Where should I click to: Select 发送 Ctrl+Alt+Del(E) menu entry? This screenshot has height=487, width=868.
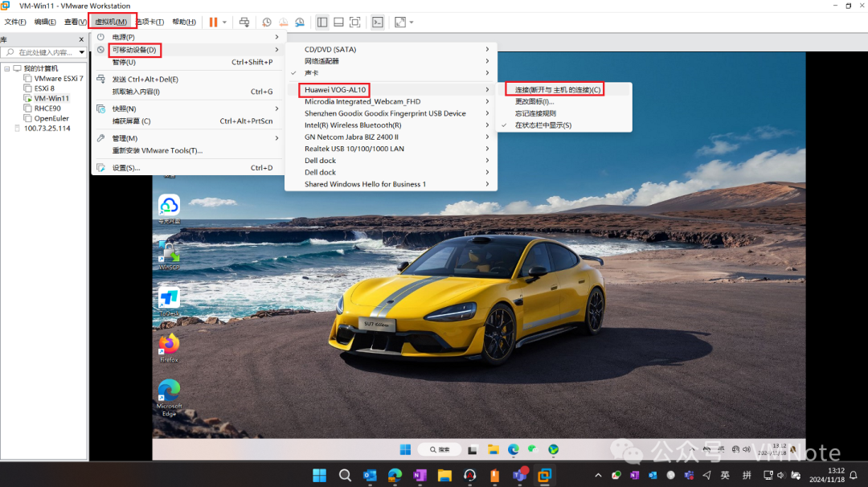[x=188, y=79]
